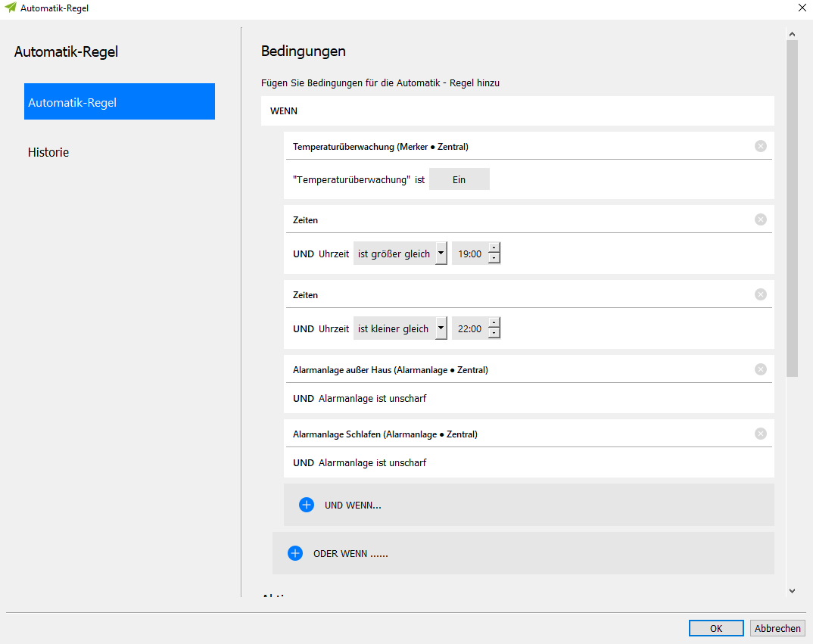Delete the 'ist kleiner gleich' Zeiten condition

point(761,294)
